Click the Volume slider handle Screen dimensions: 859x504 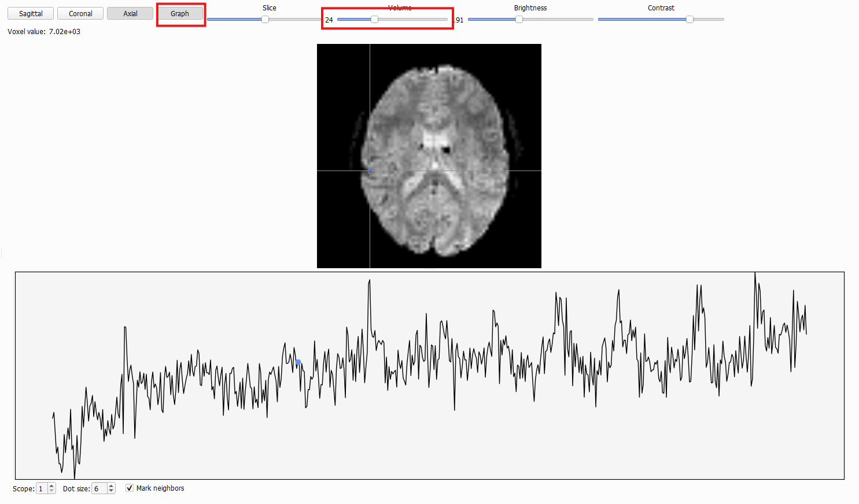click(374, 19)
